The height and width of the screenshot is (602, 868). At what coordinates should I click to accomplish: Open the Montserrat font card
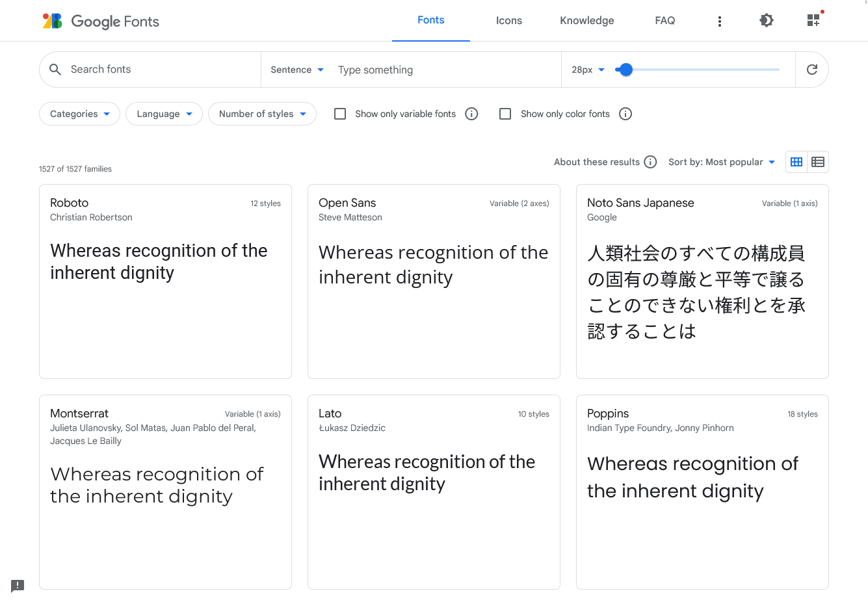click(165, 492)
